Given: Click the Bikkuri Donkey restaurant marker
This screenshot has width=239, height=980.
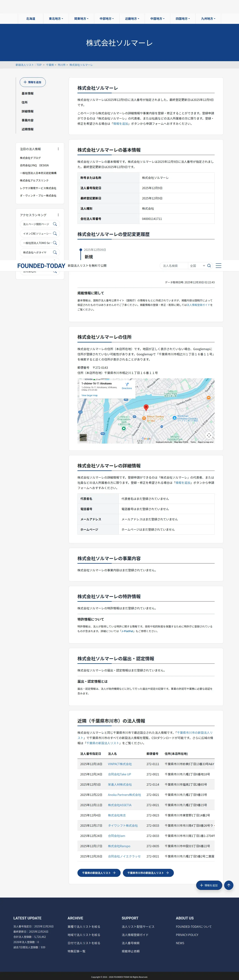Looking at the screenshot, I should coord(144,418).
